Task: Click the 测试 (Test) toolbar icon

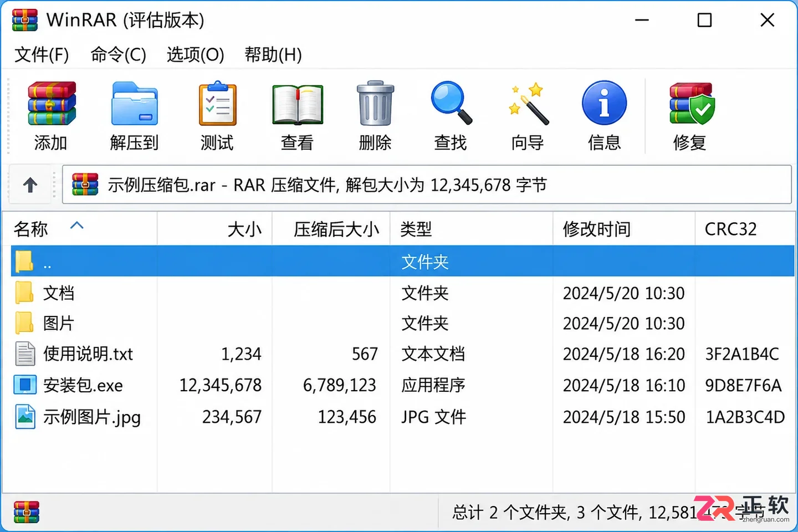Action: tap(218, 104)
